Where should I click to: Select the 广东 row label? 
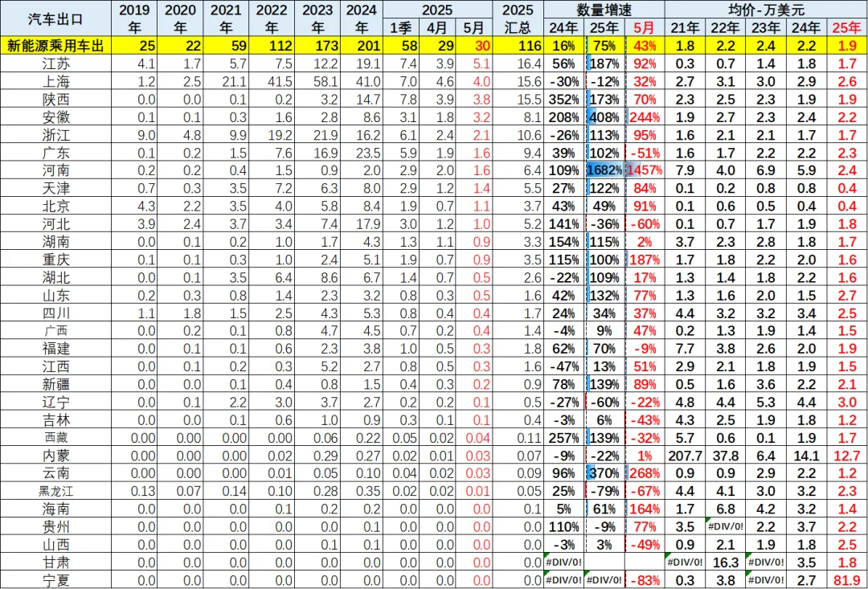[56, 153]
